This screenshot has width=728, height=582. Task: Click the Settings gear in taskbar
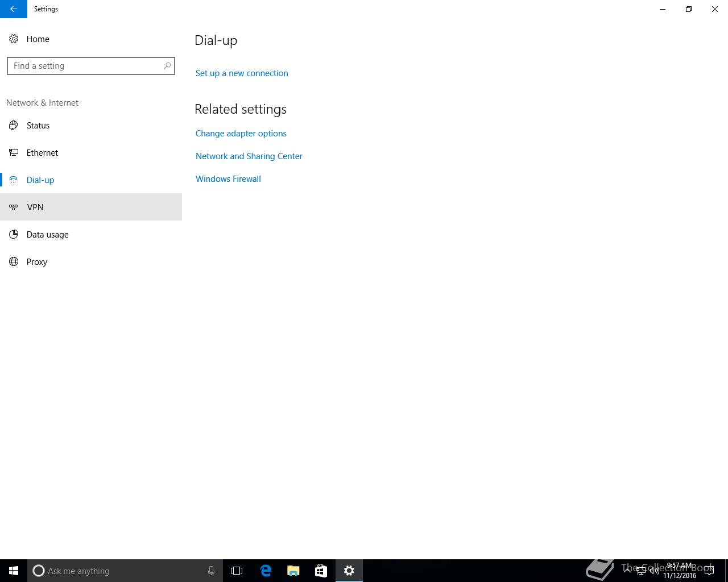(349, 571)
